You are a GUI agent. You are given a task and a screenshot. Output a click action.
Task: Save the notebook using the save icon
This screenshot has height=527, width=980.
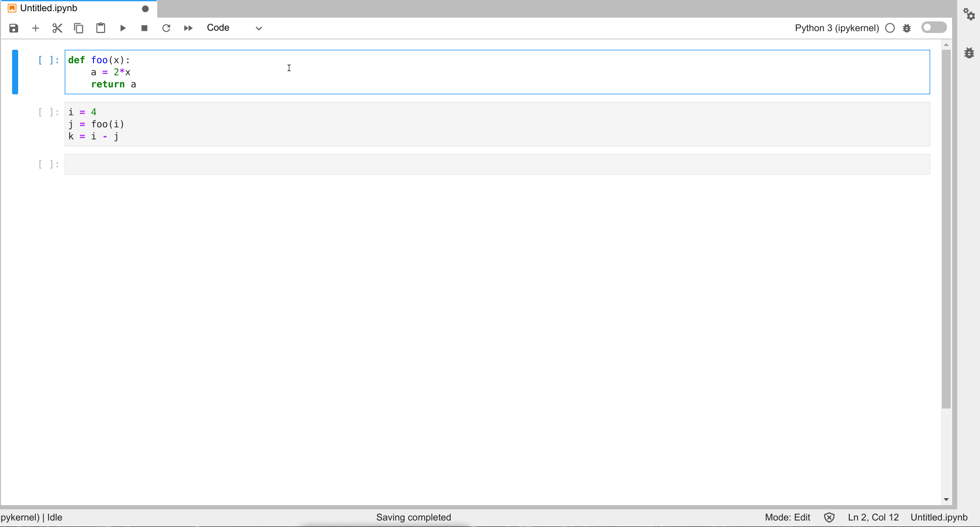[13, 28]
